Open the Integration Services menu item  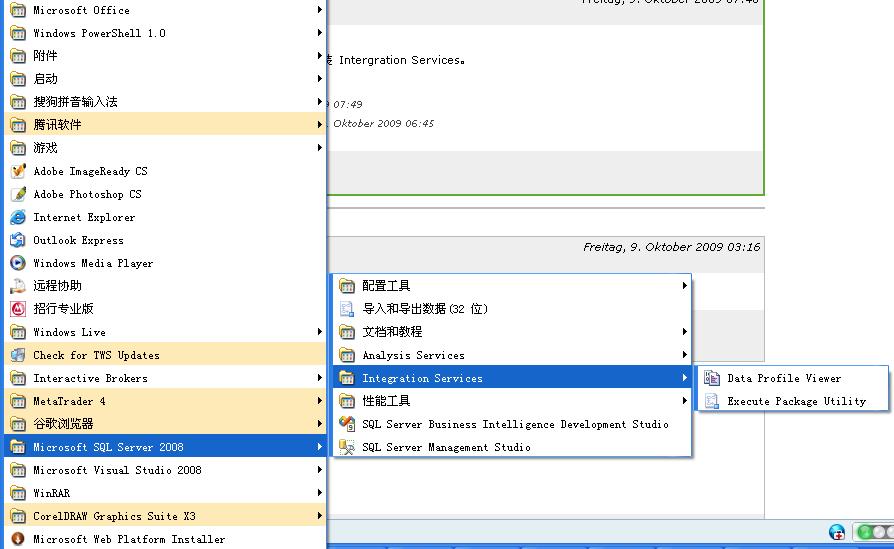click(x=422, y=378)
